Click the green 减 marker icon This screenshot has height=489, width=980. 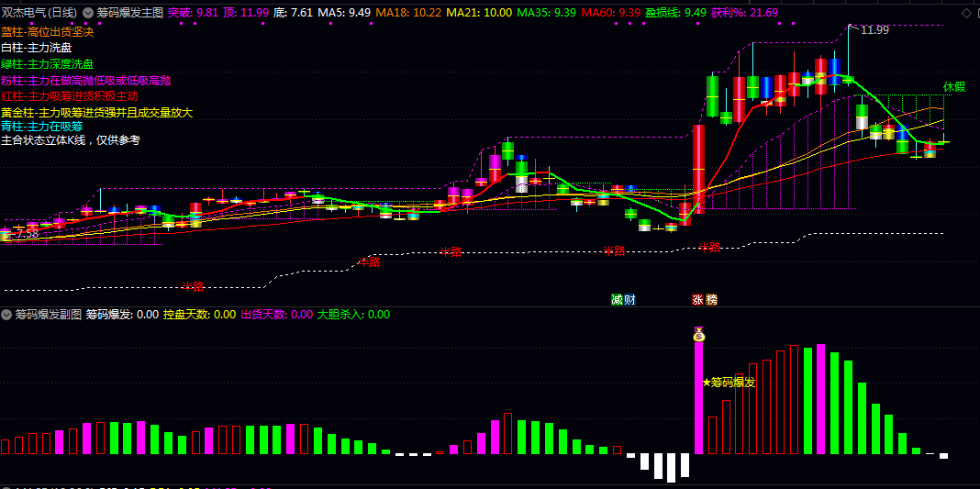[617, 300]
